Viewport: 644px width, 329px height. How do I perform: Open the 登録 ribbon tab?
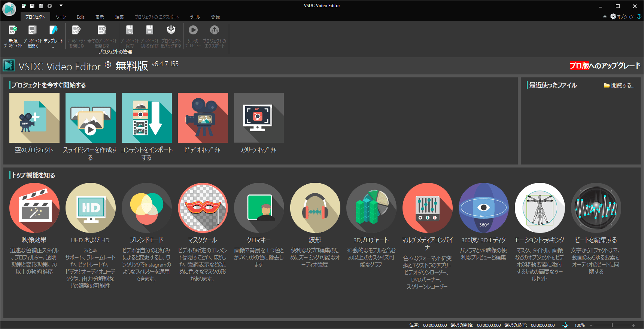215,17
